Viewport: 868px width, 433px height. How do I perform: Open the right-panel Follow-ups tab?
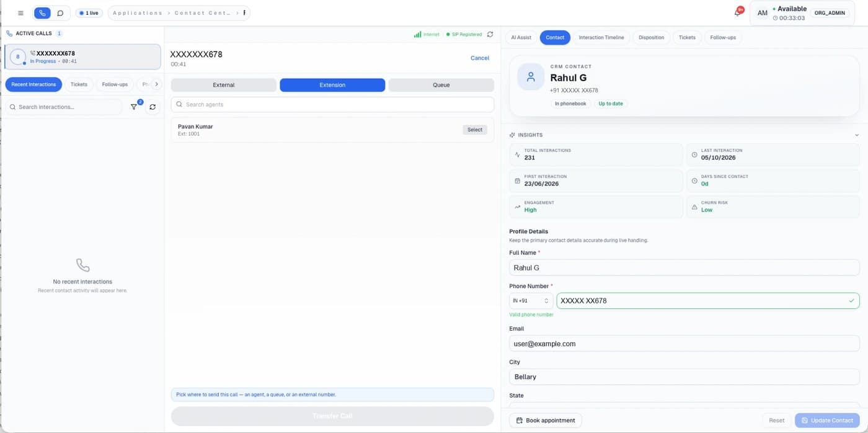(x=723, y=37)
